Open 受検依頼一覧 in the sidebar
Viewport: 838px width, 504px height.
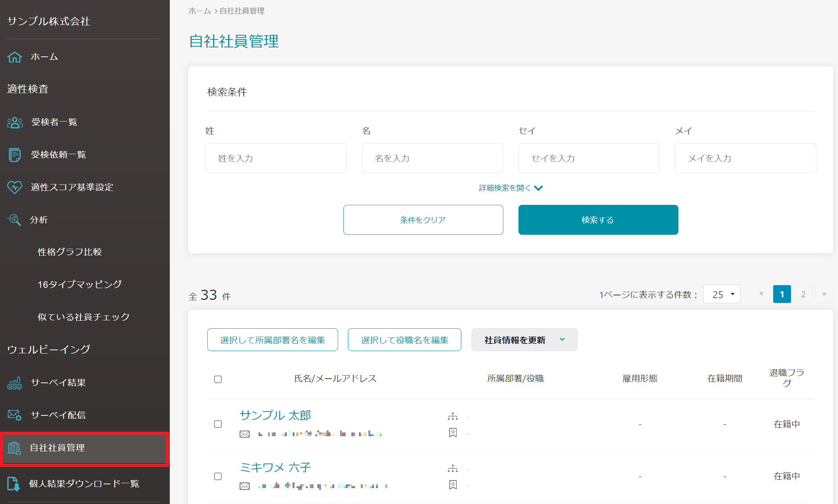click(x=58, y=155)
